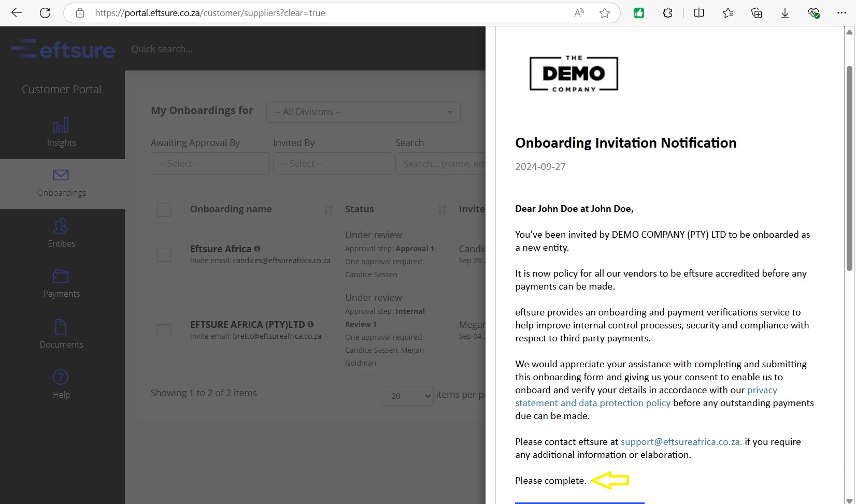Go to the Payments sidebar icon
856x504 pixels.
click(x=61, y=283)
